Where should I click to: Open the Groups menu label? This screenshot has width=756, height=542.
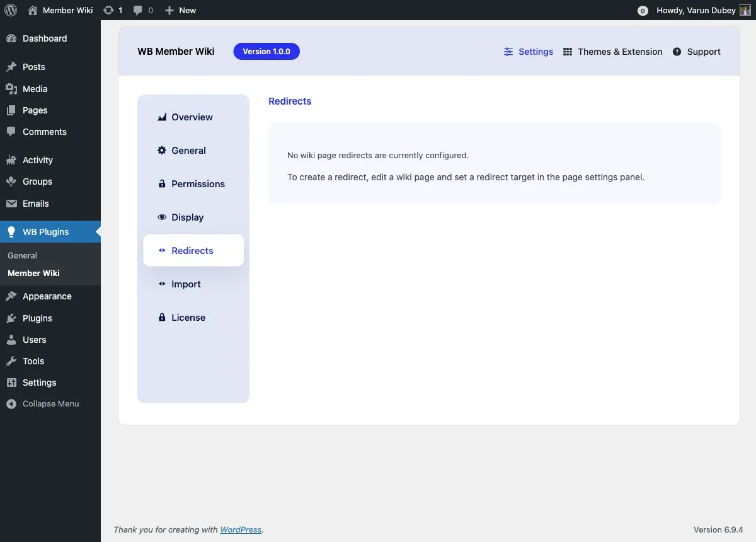(38, 182)
